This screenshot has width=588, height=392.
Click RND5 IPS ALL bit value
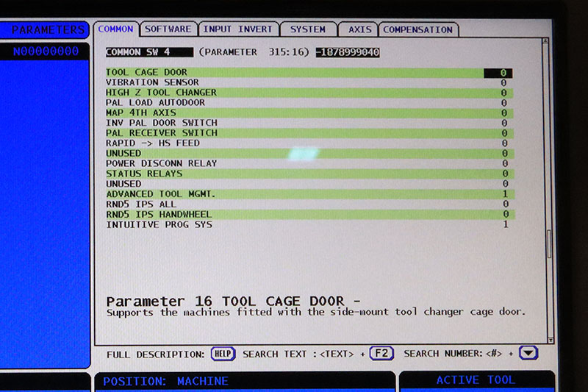(x=506, y=204)
